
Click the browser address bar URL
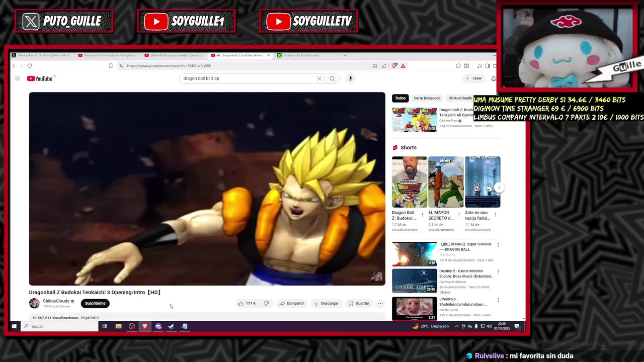pyautogui.click(x=169, y=66)
